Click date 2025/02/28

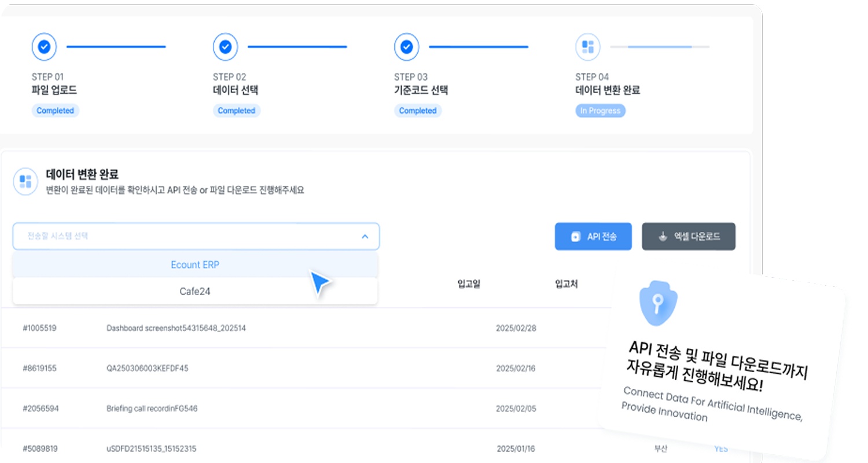click(x=516, y=328)
